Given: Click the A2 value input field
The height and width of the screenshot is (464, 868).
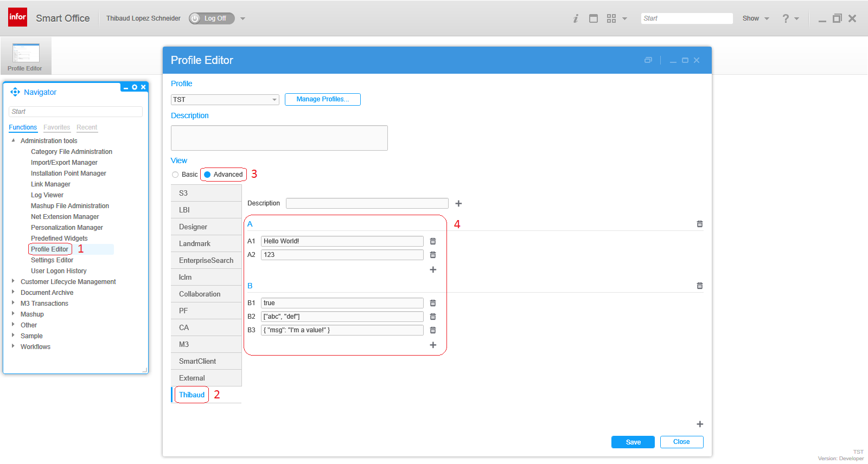Looking at the screenshot, I should (x=342, y=255).
